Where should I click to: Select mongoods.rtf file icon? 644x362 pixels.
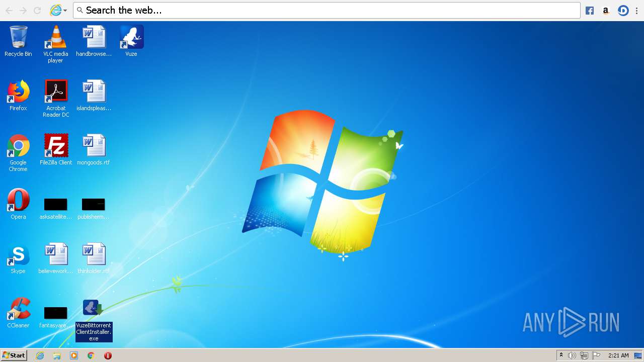tap(94, 150)
